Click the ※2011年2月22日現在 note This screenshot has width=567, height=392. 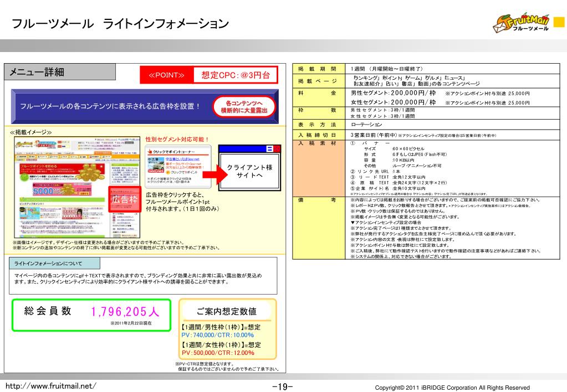(x=131, y=323)
